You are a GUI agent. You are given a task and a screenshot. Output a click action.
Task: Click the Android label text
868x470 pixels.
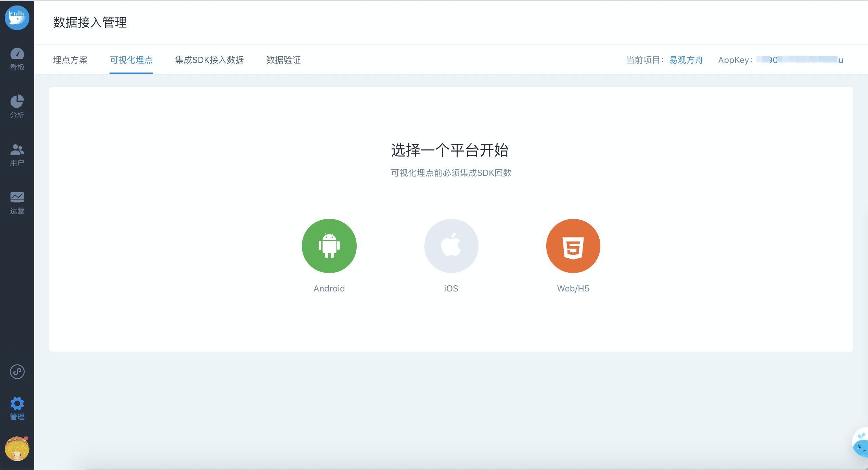[x=329, y=288]
